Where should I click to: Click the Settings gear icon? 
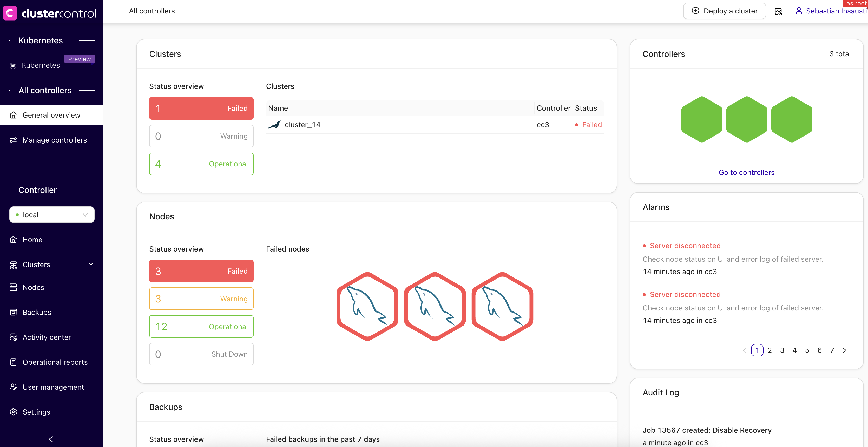pyautogui.click(x=13, y=412)
